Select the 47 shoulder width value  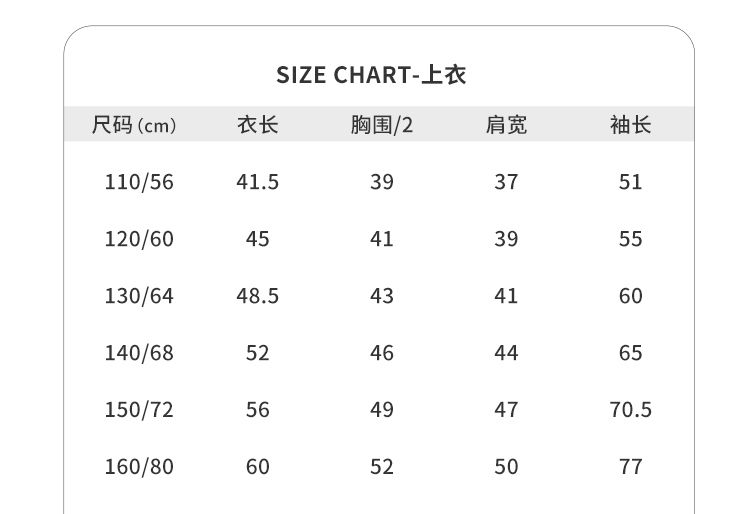click(x=506, y=410)
